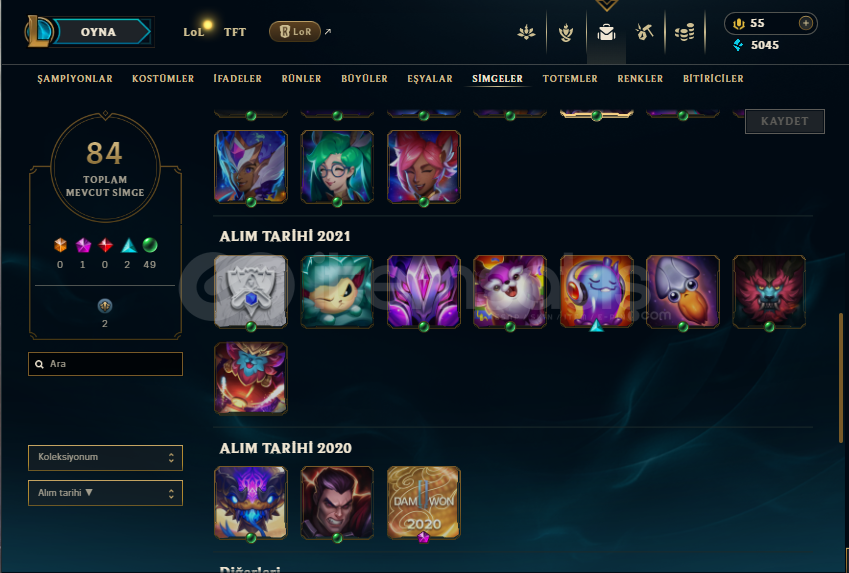Image resolution: width=849 pixels, height=573 pixels.
Task: Click the League of Legends logo icon
Action: 38,31
